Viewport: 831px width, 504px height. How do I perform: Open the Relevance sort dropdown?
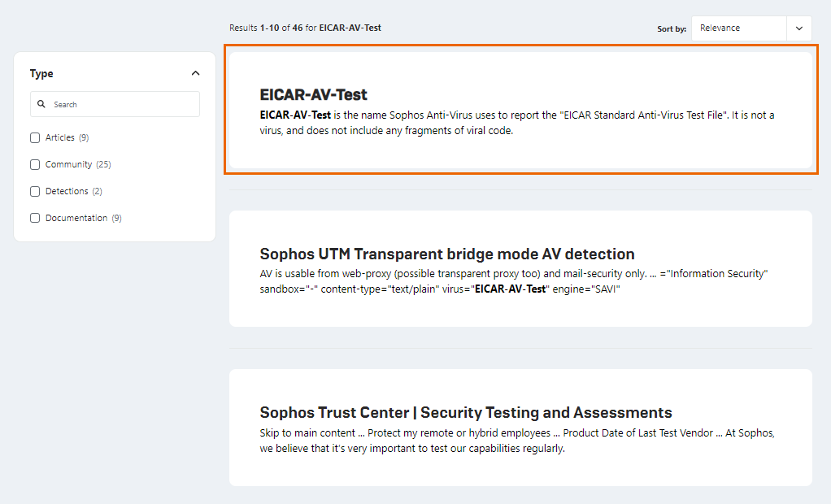click(x=739, y=28)
